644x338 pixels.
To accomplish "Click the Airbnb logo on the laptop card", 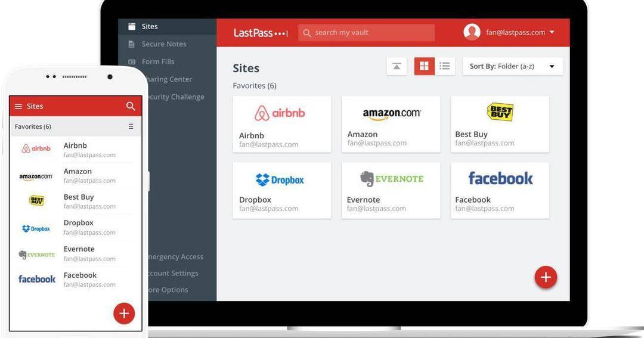I will pyautogui.click(x=280, y=113).
